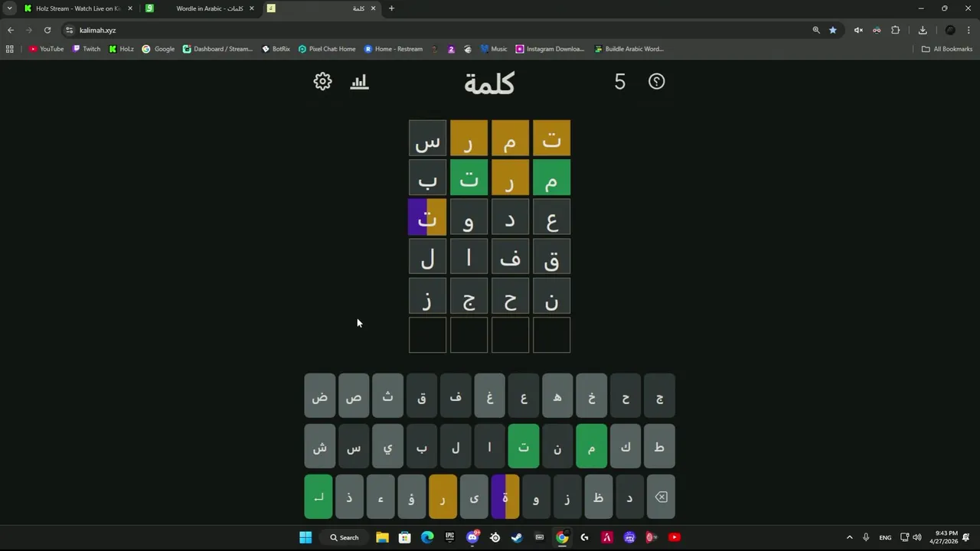Viewport: 980px width, 551px height.
Task: Reload the page with the browser refresh icon
Action: tap(47, 30)
